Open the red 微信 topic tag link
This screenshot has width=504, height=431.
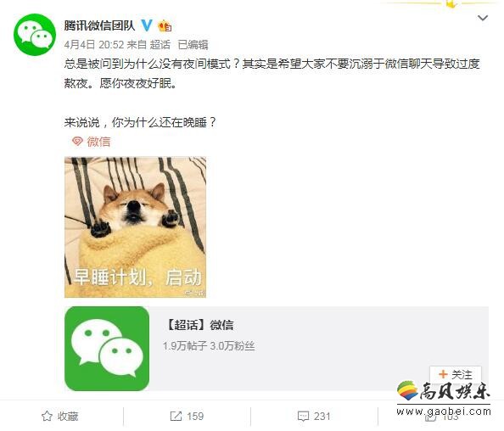click(x=98, y=142)
